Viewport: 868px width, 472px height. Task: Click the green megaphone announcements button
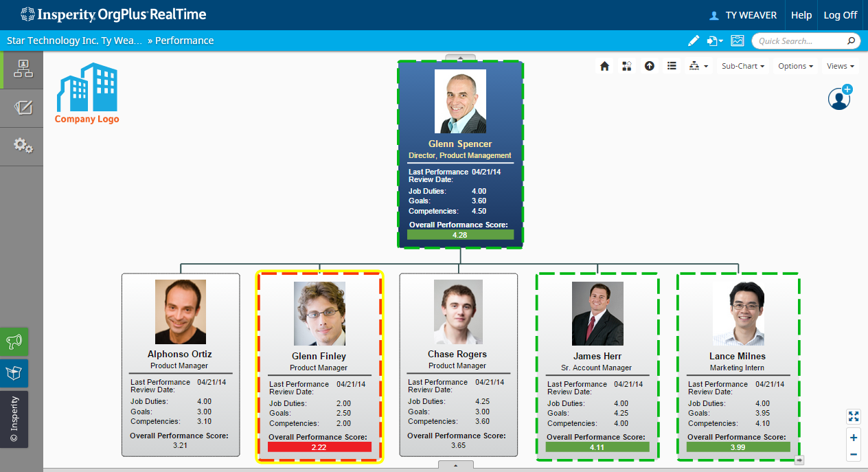tap(14, 341)
